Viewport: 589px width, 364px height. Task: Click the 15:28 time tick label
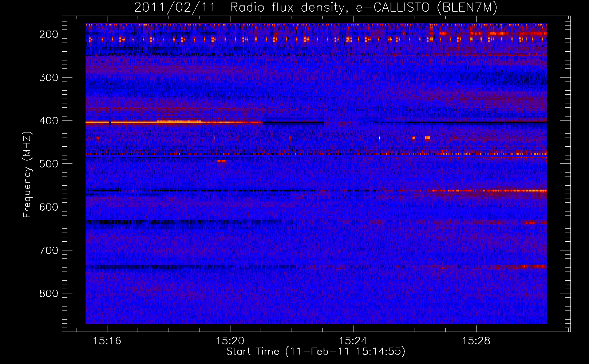click(476, 341)
